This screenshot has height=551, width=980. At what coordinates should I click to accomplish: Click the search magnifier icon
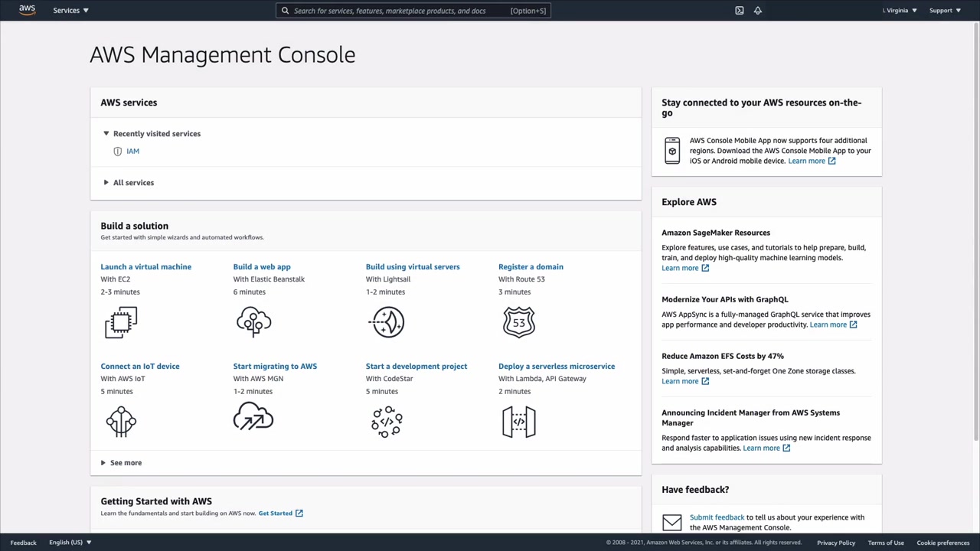click(285, 11)
